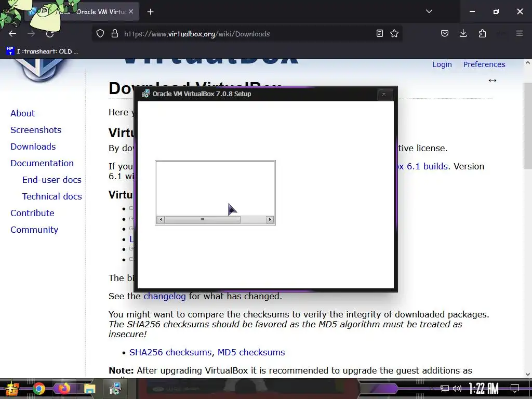This screenshot has height=399, width=532.
Task: Open End-user docs link
Action: tap(51, 180)
